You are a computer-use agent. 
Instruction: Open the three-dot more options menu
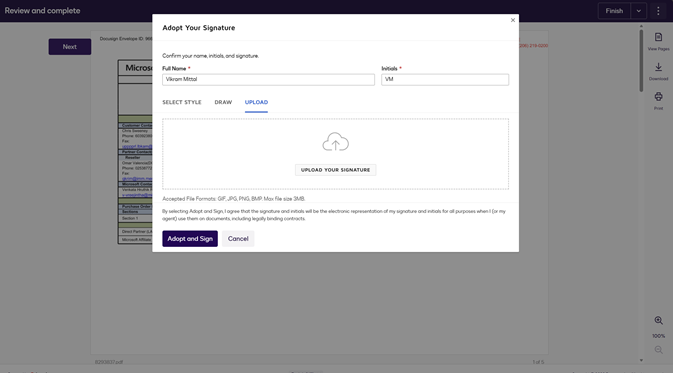tap(658, 11)
